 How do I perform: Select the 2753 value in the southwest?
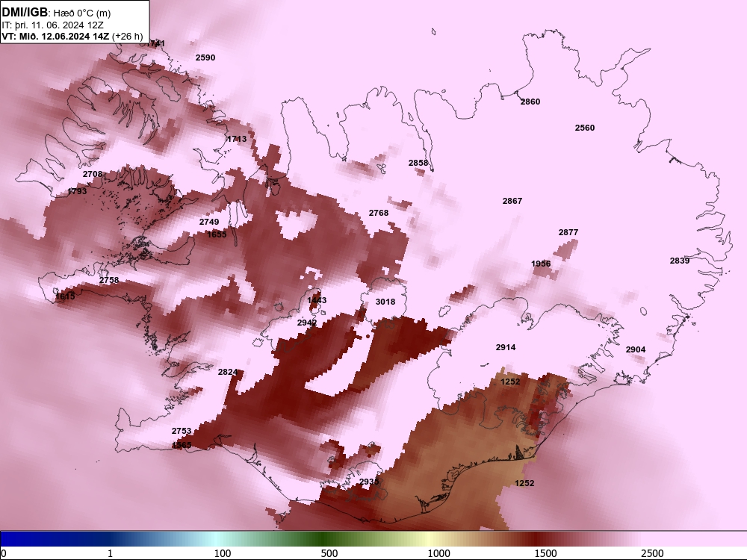181,431
